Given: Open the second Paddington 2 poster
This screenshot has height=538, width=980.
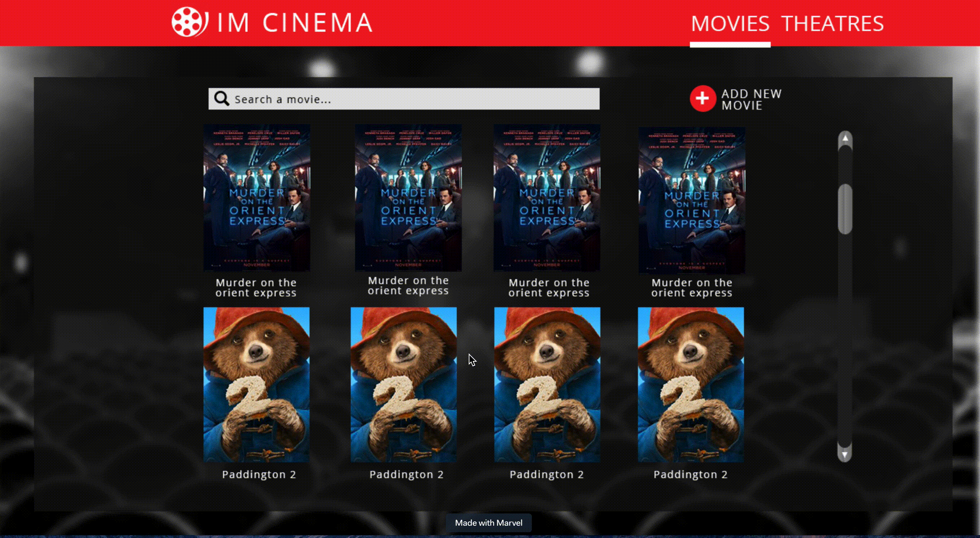Looking at the screenshot, I should 404,385.
